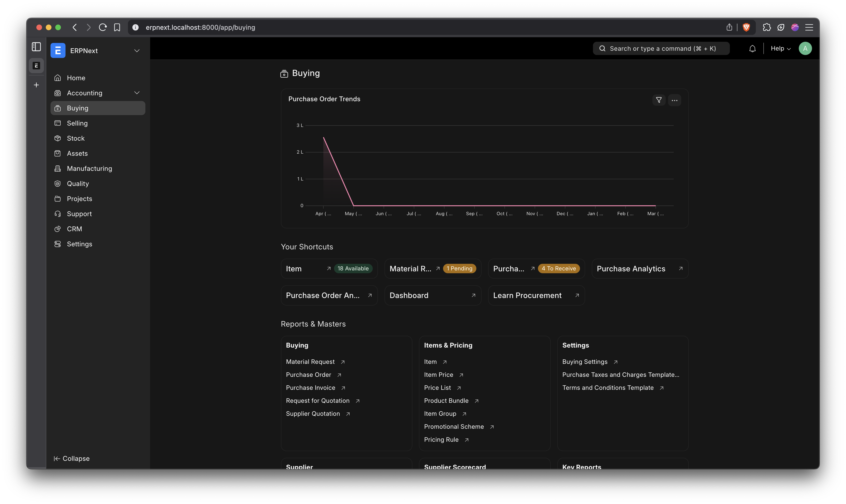Open the Dashboard shortcut

click(x=432, y=295)
